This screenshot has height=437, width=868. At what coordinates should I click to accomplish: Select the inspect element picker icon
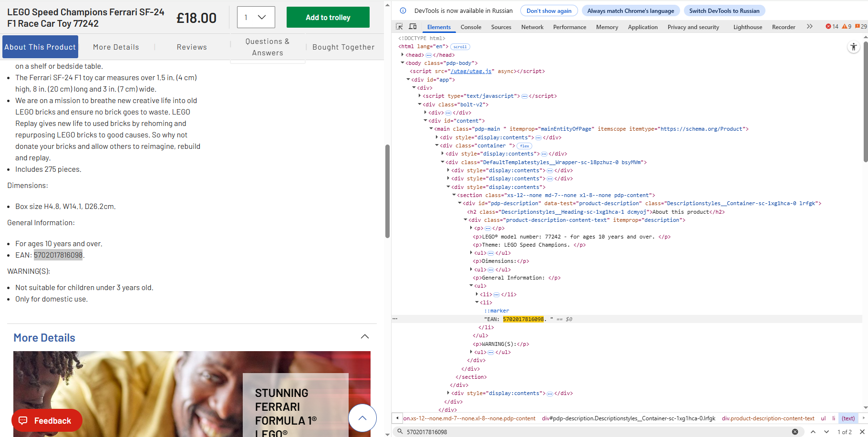coord(399,27)
